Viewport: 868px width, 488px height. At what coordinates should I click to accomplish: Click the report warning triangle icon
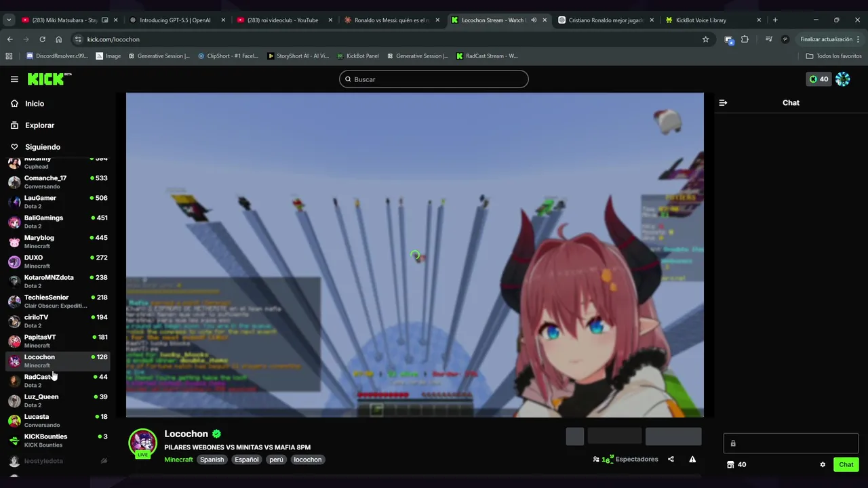coord(692,460)
